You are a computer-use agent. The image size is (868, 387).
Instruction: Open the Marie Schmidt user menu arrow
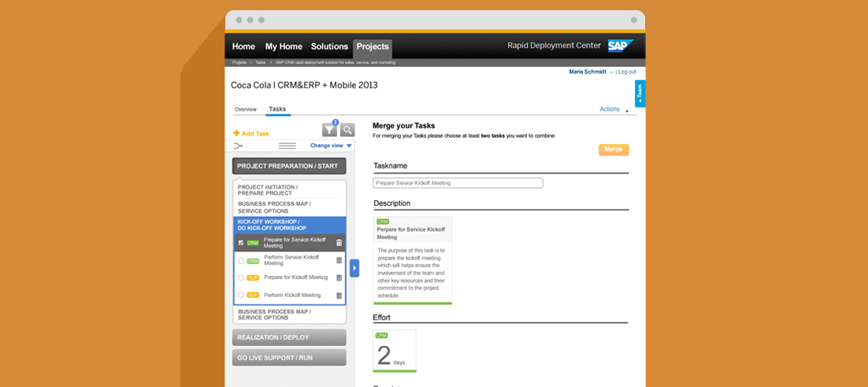pos(612,73)
